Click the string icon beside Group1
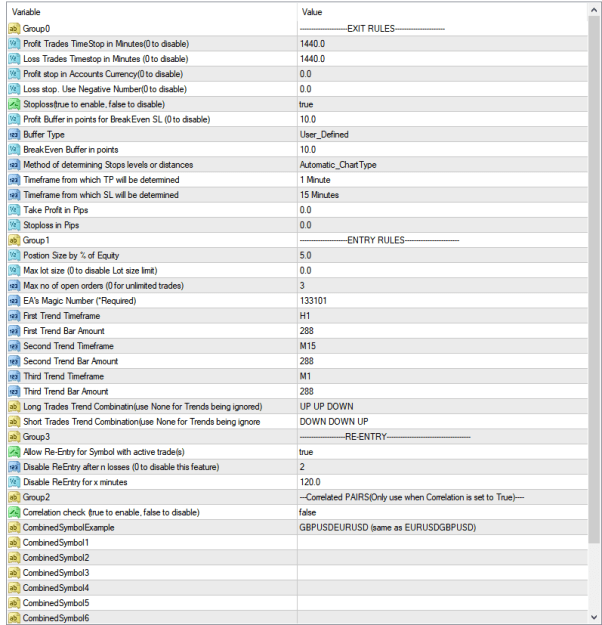The height and width of the screenshot is (625, 602). 14,240
